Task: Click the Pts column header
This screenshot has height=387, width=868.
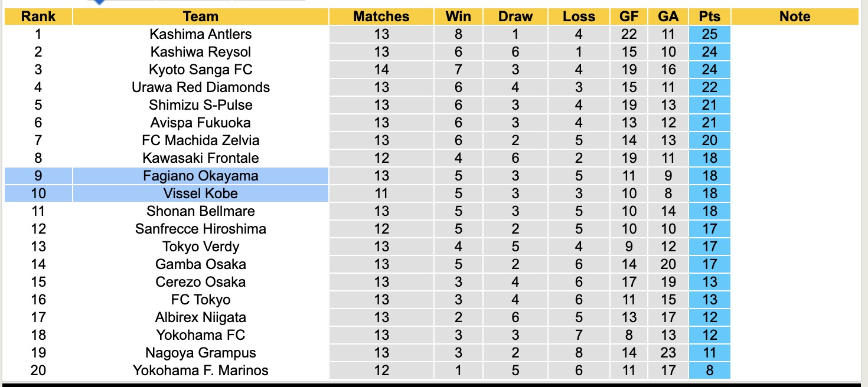Action: 709,17
